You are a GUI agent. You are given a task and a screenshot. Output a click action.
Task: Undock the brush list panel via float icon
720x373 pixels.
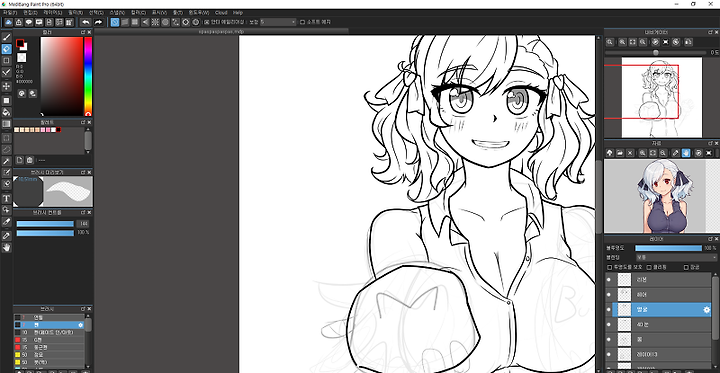[83, 309]
